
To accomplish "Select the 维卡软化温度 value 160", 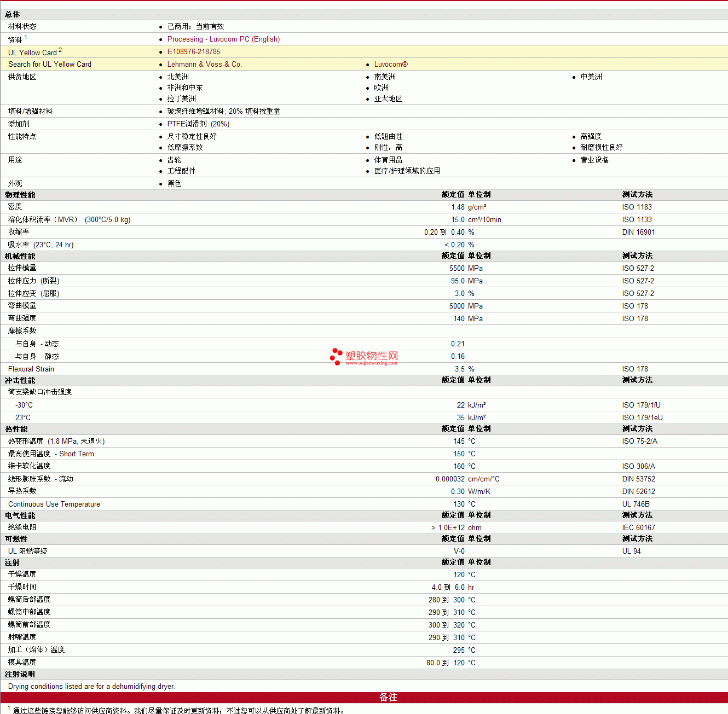I will tap(459, 467).
